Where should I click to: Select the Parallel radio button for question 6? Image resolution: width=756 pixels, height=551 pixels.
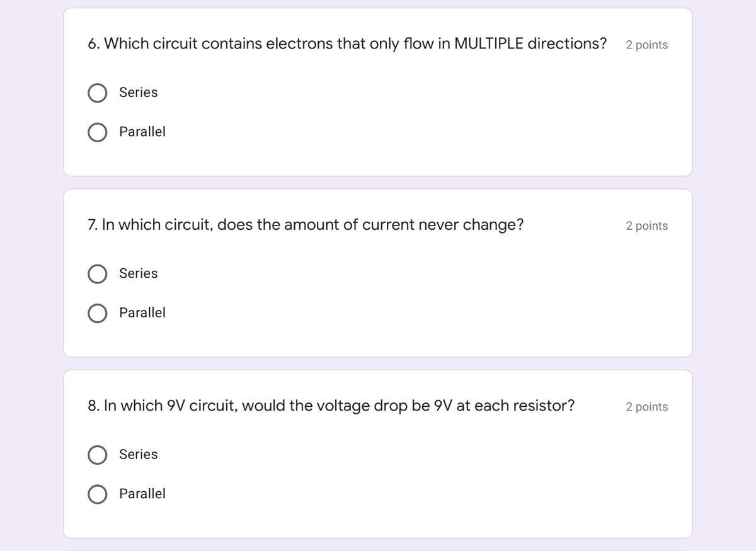coord(97,132)
